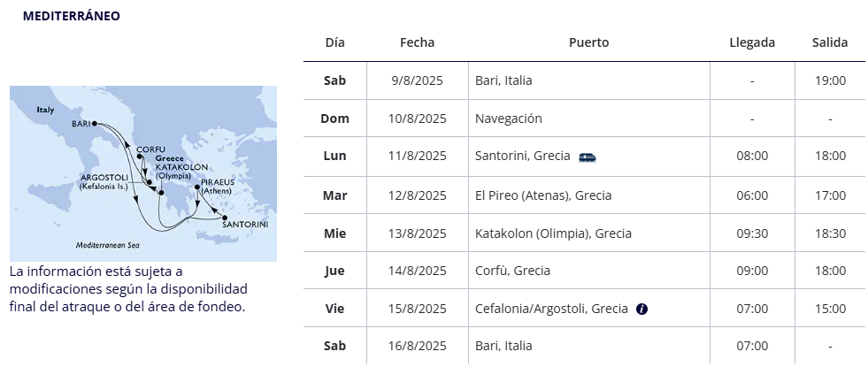Select Katakolon (Olimpia), Grecia port row
Viewport: 868px width, 390px height.
584,233
